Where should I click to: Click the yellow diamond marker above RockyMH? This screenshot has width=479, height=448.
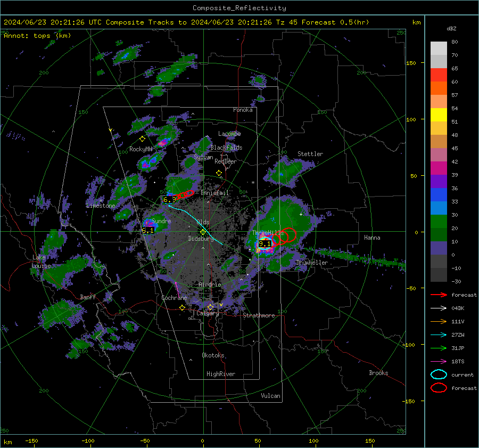coord(142,139)
